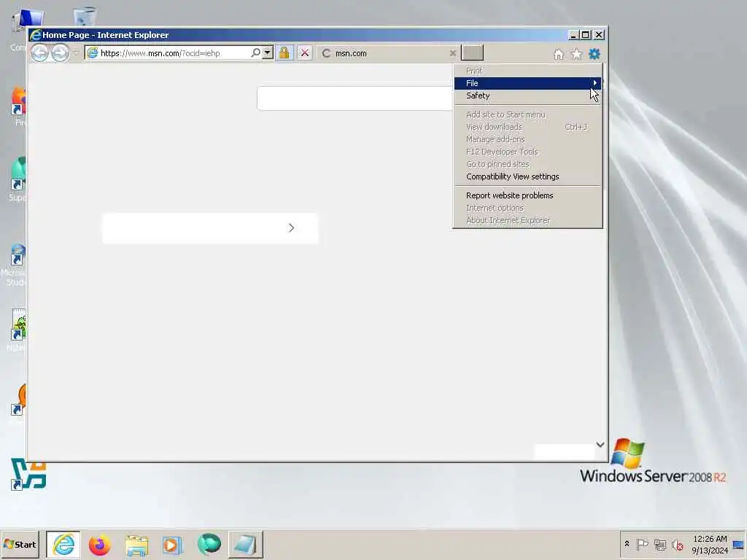Click the Action Center flag tray icon

(642, 544)
